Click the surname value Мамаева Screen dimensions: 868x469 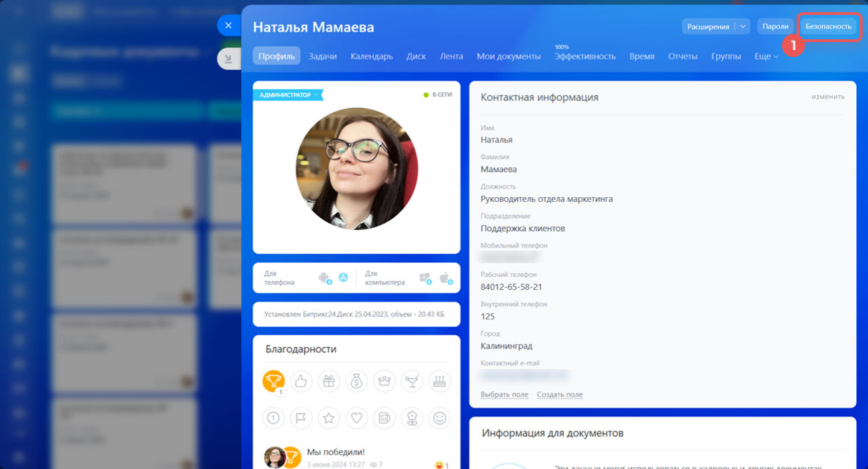[498, 169]
